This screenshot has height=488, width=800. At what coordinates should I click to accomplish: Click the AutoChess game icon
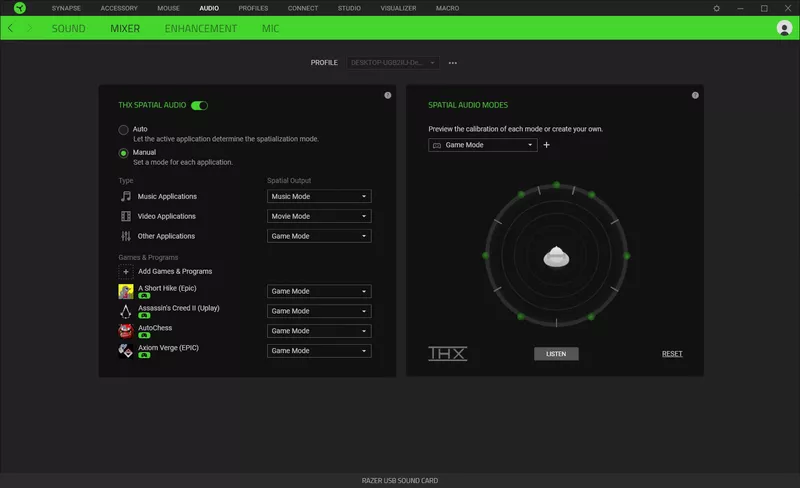tap(126, 331)
